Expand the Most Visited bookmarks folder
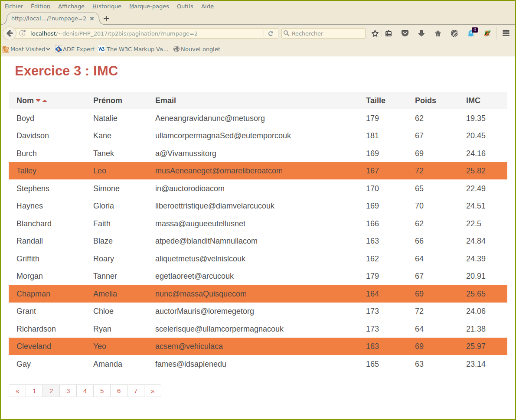The width and height of the screenshot is (516, 420). tap(26, 49)
